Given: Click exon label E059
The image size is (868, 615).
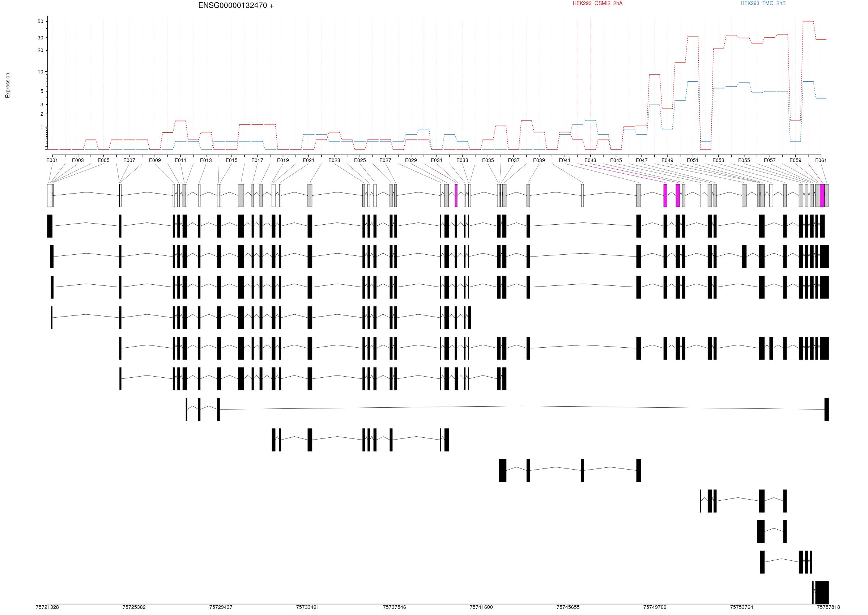Looking at the screenshot, I should tap(795, 160).
